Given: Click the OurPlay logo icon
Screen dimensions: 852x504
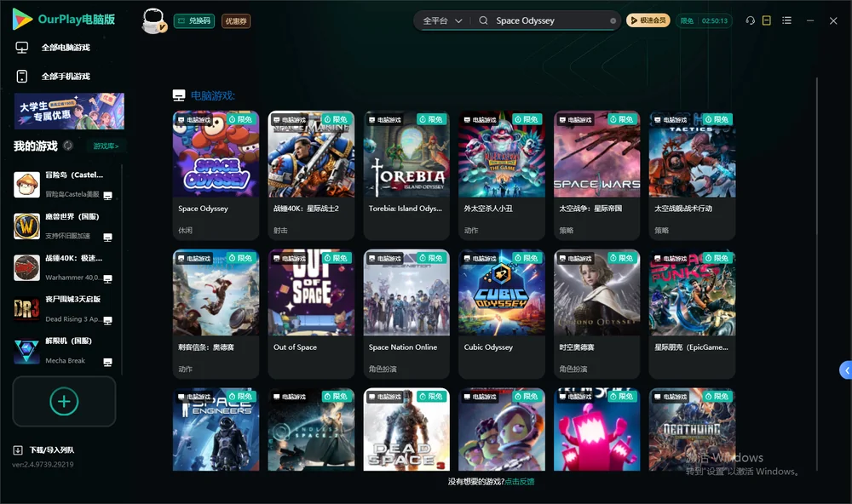Looking at the screenshot, I should coord(22,19).
